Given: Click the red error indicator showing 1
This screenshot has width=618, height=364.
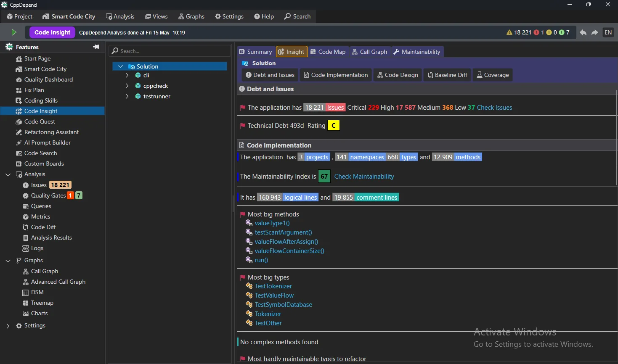Looking at the screenshot, I should (x=539, y=32).
